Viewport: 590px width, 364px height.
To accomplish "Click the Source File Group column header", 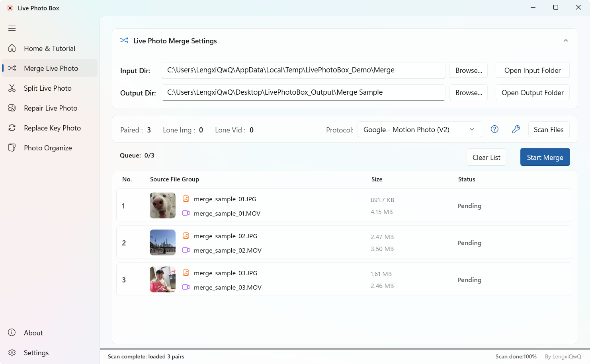I will click(x=174, y=179).
